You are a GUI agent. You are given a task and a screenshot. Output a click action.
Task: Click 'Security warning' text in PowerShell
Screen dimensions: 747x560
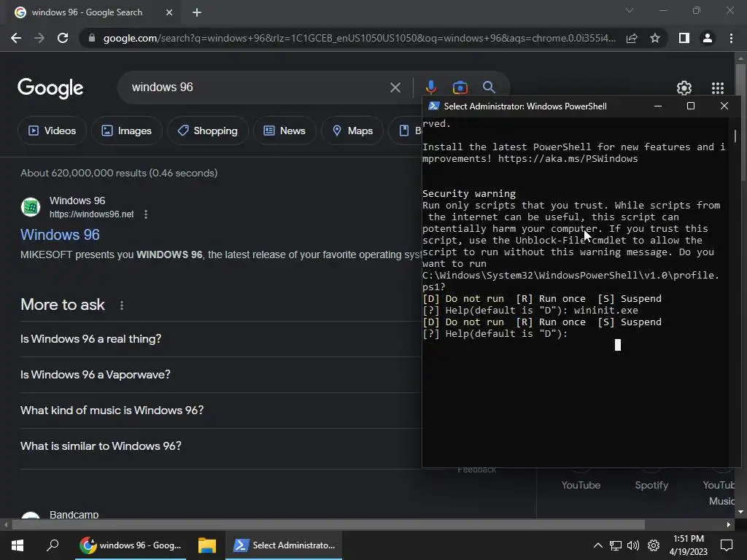469,194
